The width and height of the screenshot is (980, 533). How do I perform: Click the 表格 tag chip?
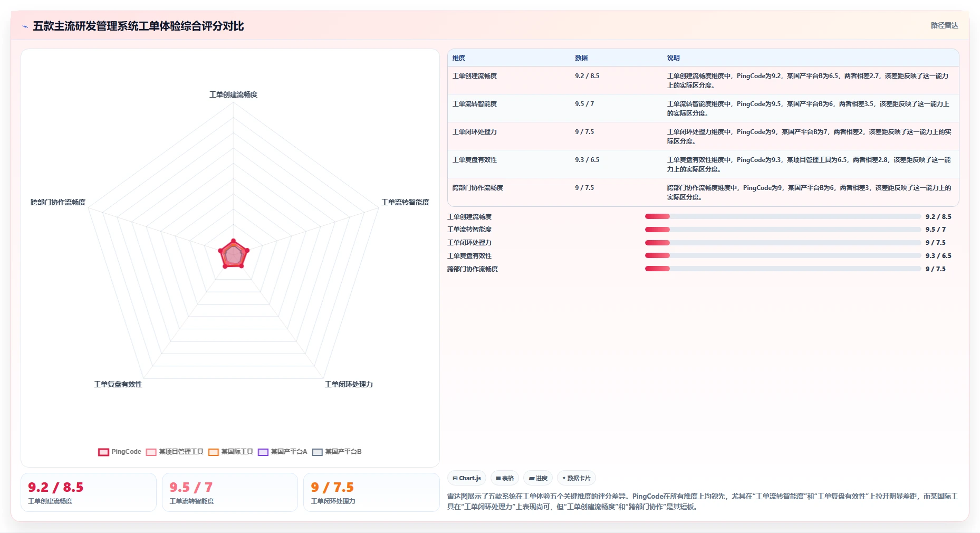[x=505, y=478]
